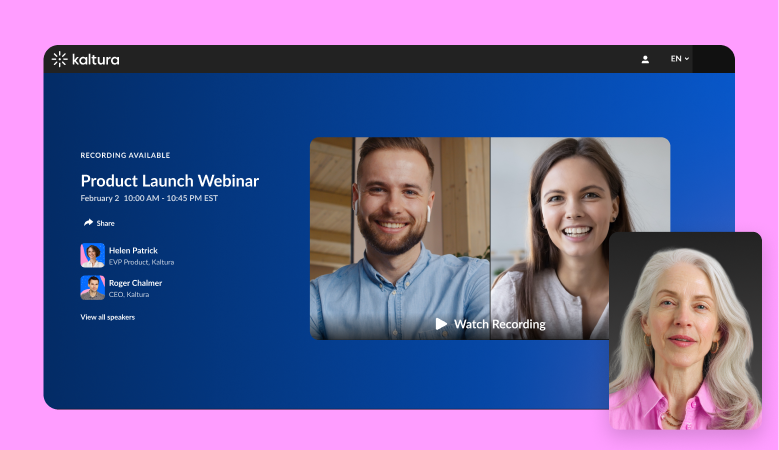This screenshot has width=779, height=450.
Task: Click the Product Launch Webinar title
Action: pos(169,181)
